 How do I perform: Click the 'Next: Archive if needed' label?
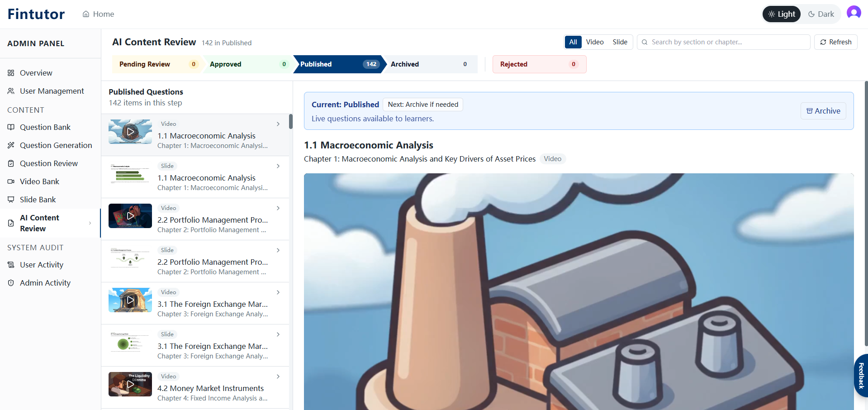tap(423, 105)
